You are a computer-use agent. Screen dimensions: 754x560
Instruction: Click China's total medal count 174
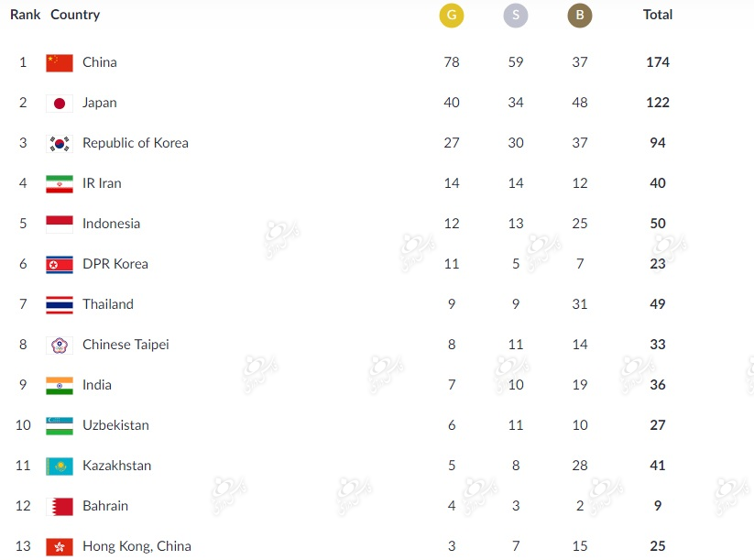coord(658,62)
